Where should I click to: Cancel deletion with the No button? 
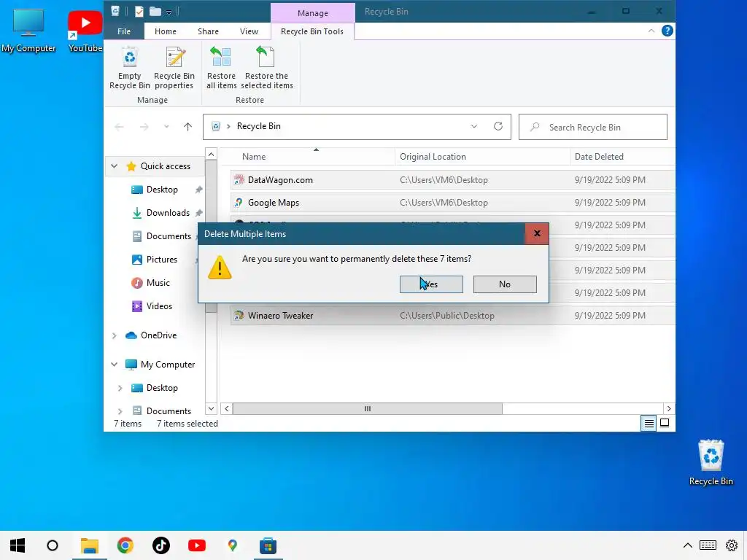click(x=505, y=284)
